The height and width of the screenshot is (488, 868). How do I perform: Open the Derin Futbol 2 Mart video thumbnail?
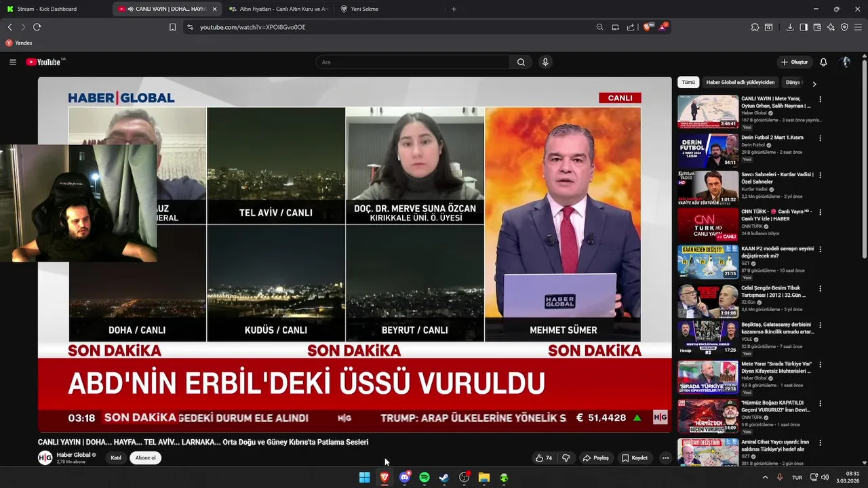[708, 150]
